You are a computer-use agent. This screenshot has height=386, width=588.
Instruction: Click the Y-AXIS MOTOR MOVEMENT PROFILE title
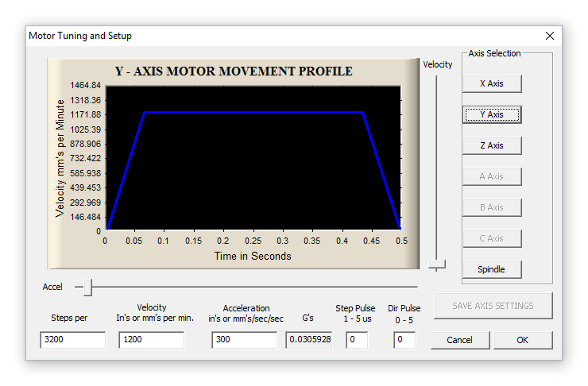tap(234, 71)
